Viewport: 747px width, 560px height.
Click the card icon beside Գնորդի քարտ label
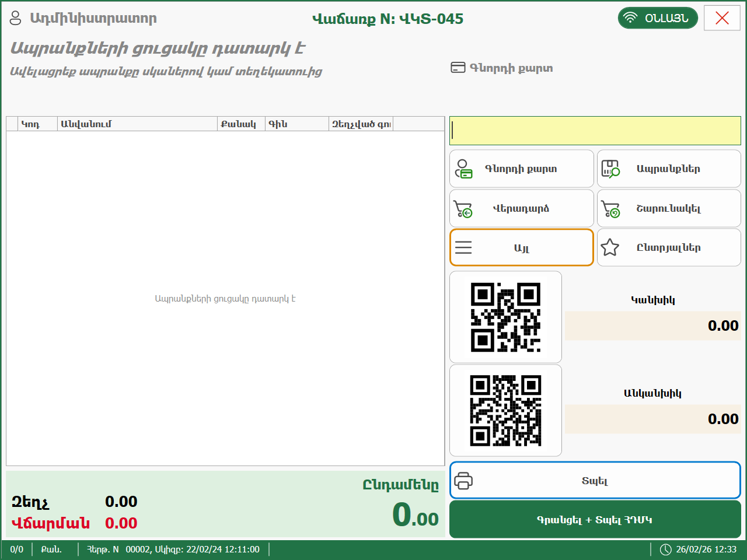pyautogui.click(x=458, y=68)
